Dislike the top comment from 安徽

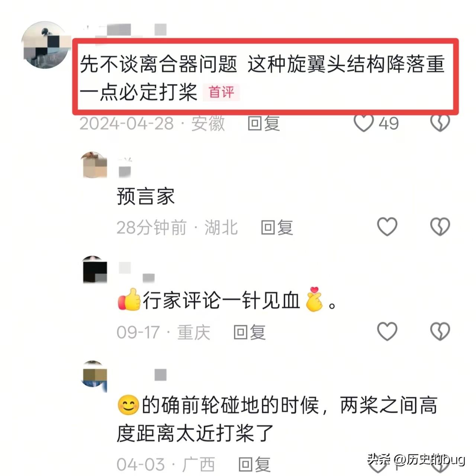tap(440, 123)
